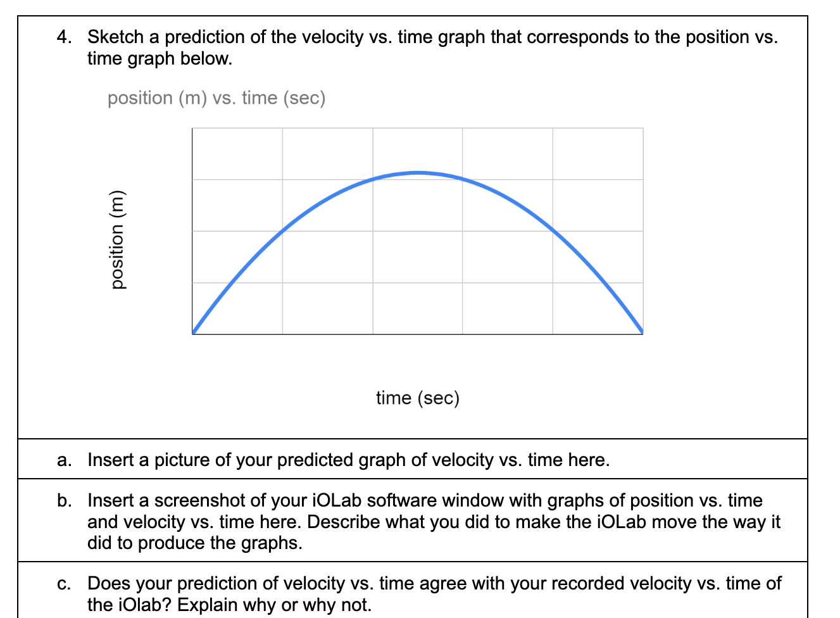Viewport: 840px width, 618px height.
Task: Click the top-left grid cell of the chart
Action: pyautogui.click(x=237, y=154)
